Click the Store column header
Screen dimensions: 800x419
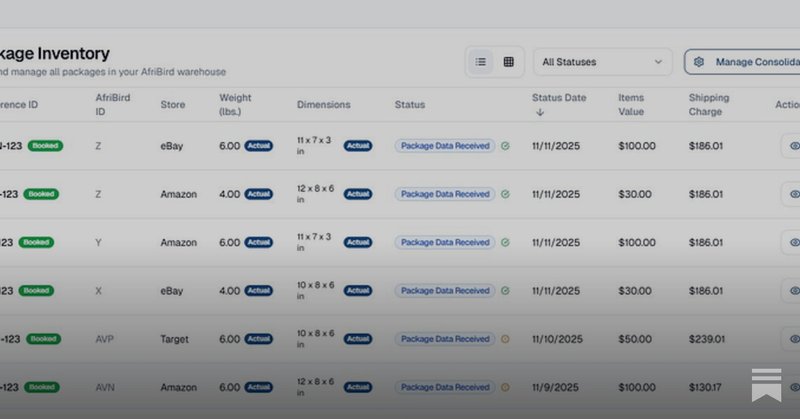click(x=172, y=104)
